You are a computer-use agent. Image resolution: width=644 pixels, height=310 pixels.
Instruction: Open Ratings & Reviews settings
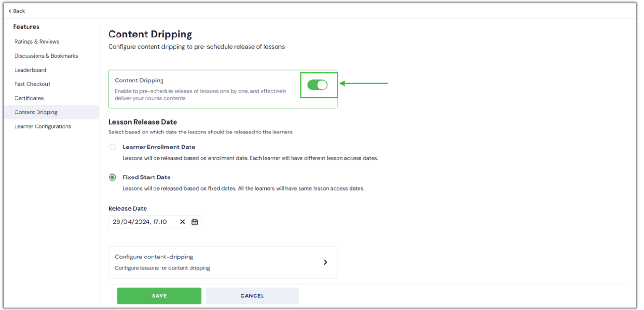pos(37,41)
